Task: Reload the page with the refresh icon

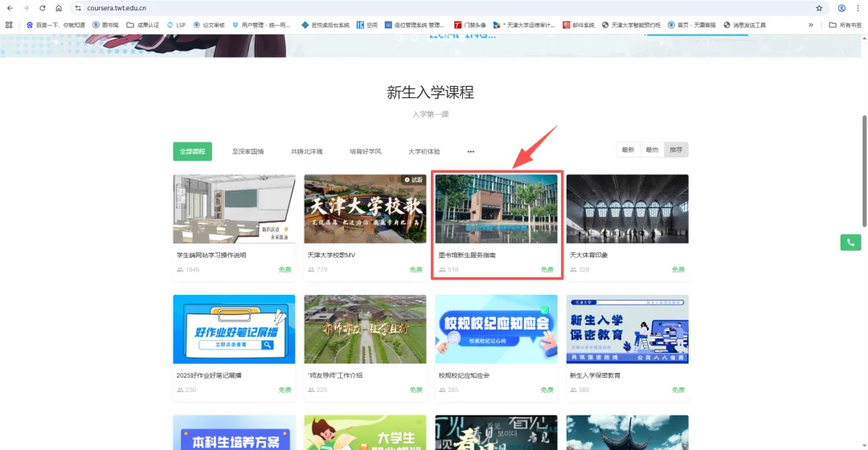Action: click(x=43, y=8)
